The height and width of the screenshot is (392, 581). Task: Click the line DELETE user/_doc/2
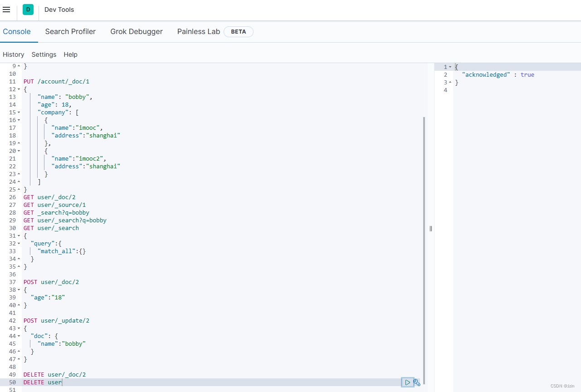tap(55, 375)
